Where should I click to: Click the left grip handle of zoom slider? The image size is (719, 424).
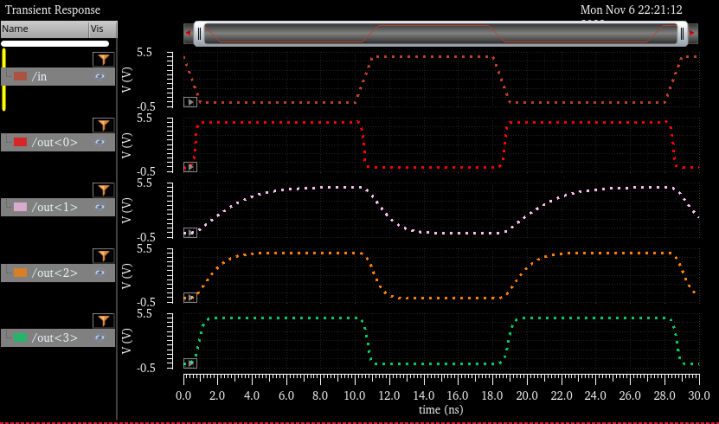199,34
